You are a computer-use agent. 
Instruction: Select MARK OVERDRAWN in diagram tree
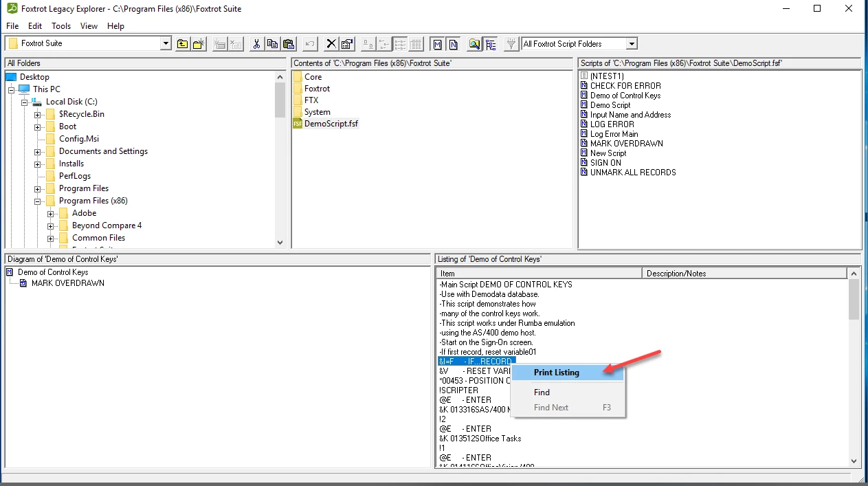tap(67, 283)
